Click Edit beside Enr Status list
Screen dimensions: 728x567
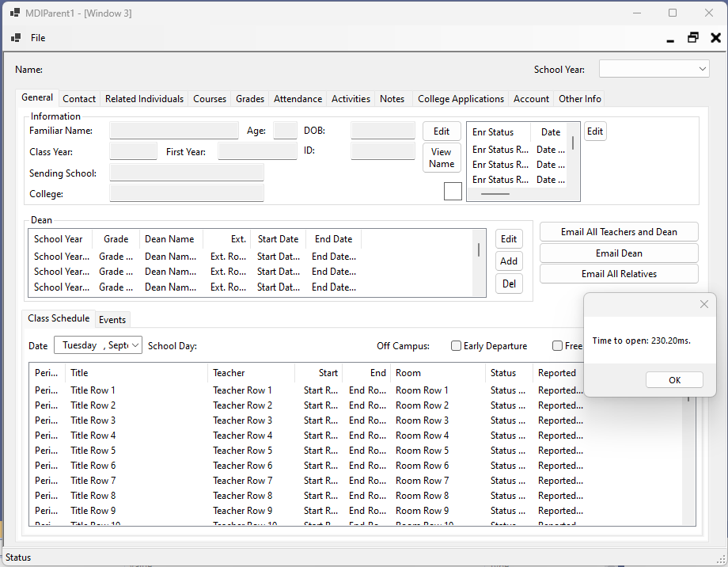[x=595, y=131]
